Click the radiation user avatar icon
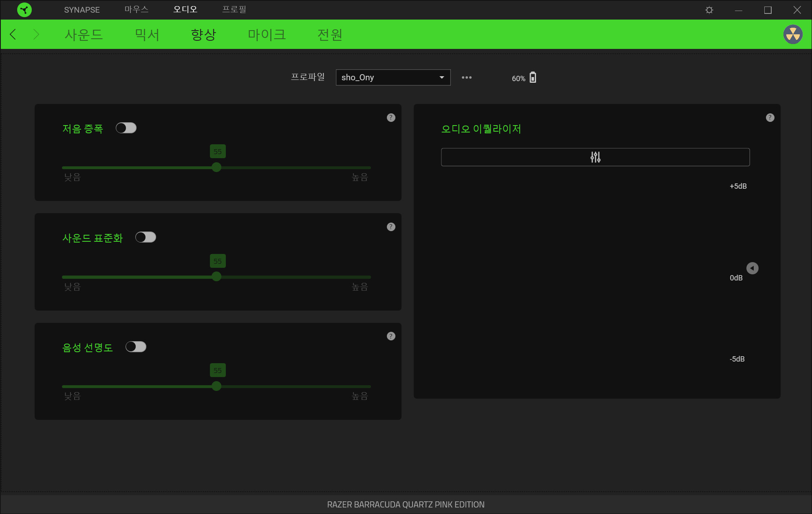This screenshot has width=812, height=514. [x=793, y=34]
